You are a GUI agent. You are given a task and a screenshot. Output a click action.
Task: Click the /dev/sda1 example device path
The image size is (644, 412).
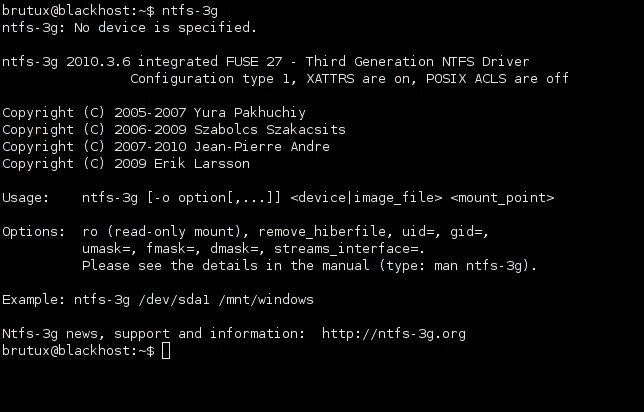(x=174, y=299)
